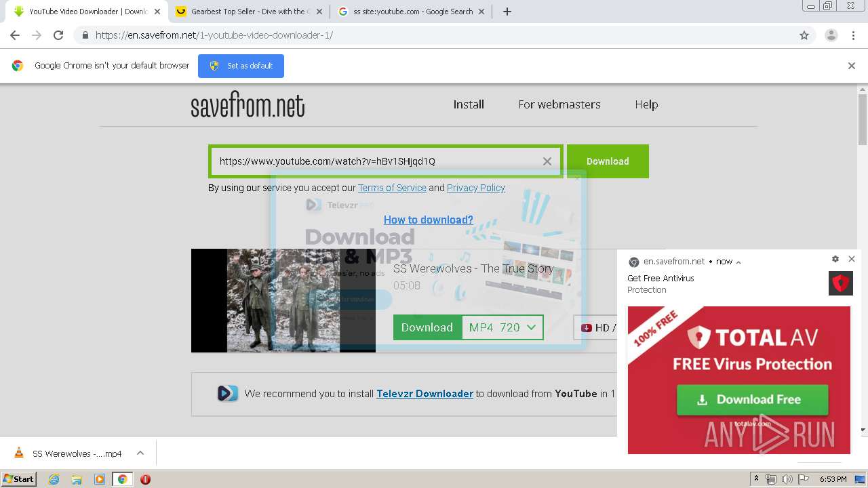This screenshot has height=488, width=868.
Task: Open Terms of Service link
Action: pos(392,188)
